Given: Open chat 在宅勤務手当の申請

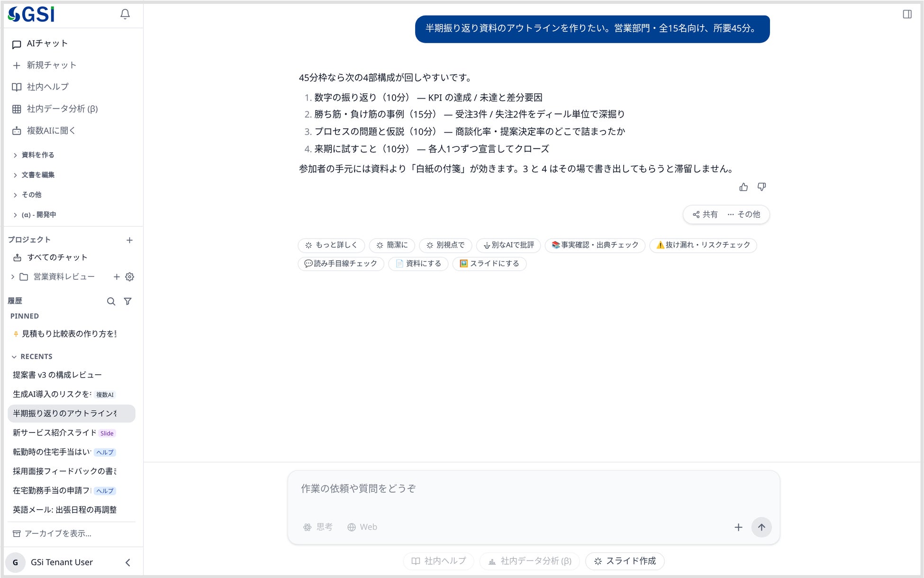Looking at the screenshot, I should click(x=72, y=491).
